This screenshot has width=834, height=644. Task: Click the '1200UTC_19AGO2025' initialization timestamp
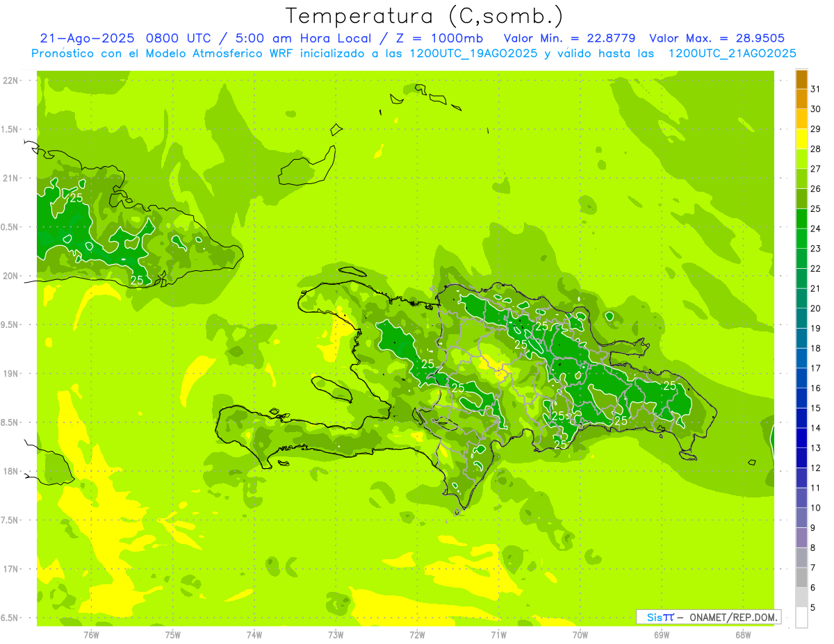(473, 53)
